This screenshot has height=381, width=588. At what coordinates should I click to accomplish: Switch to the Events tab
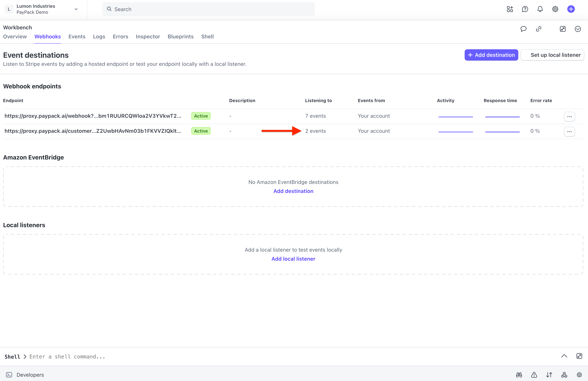[77, 36]
